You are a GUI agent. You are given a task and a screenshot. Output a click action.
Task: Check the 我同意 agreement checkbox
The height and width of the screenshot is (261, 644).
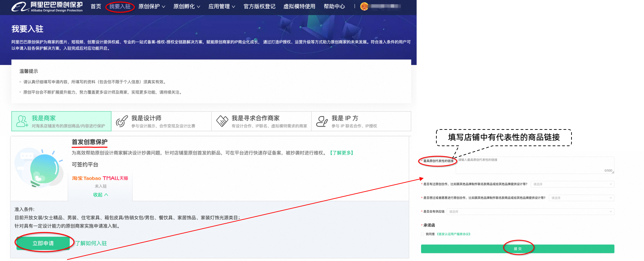point(423,234)
